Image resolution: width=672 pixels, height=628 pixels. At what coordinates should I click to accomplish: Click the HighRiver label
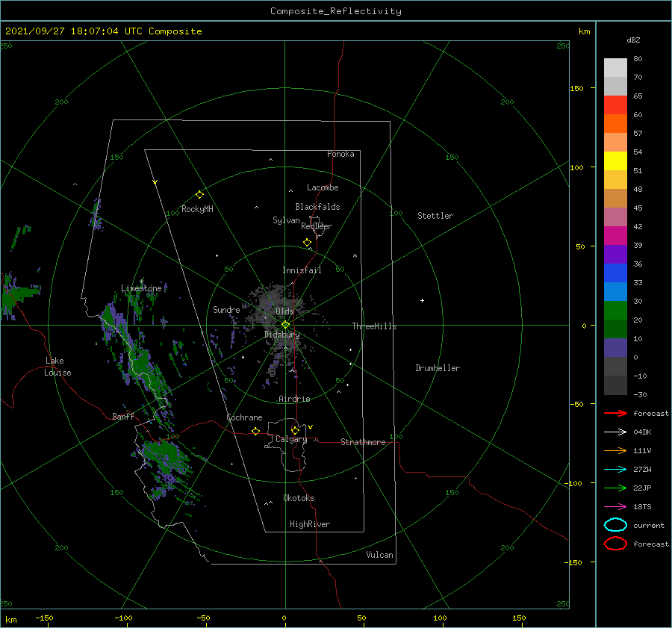click(x=310, y=524)
